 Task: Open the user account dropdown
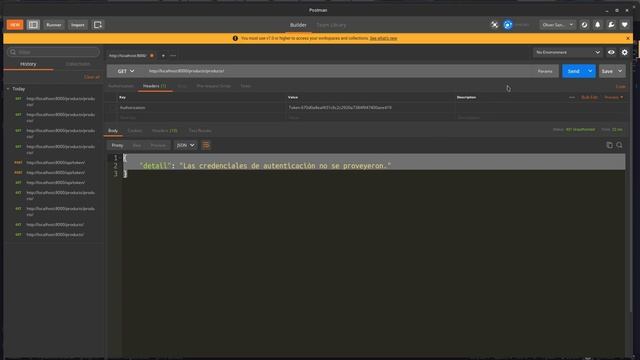558,25
